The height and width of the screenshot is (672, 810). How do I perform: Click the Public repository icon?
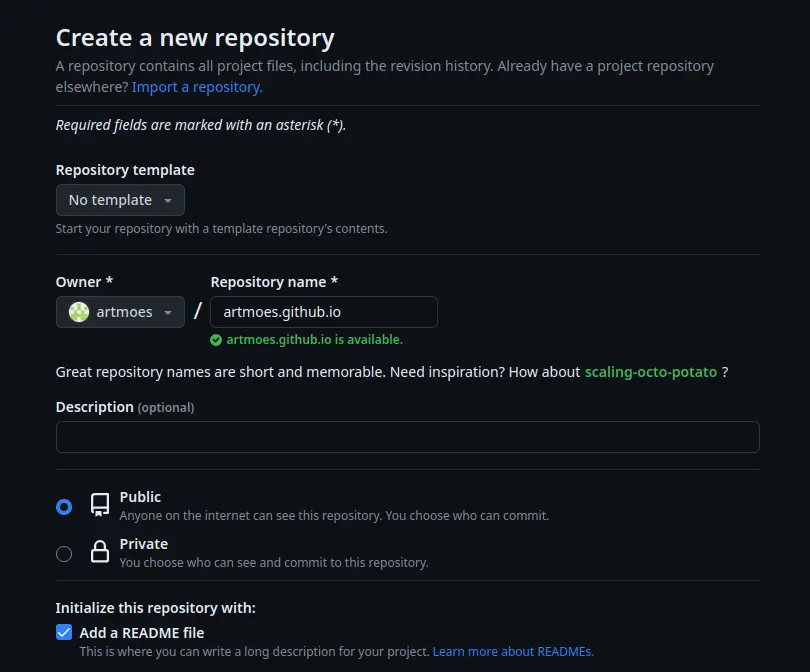[x=100, y=505]
